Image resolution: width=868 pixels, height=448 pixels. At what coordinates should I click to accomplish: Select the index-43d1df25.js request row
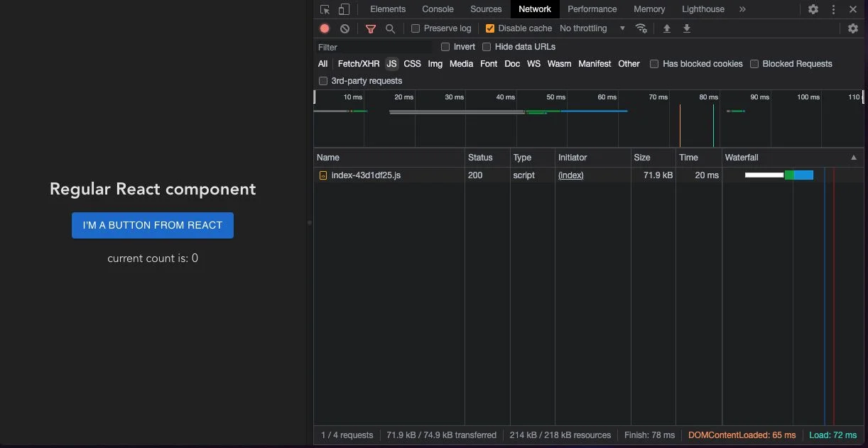(x=589, y=175)
